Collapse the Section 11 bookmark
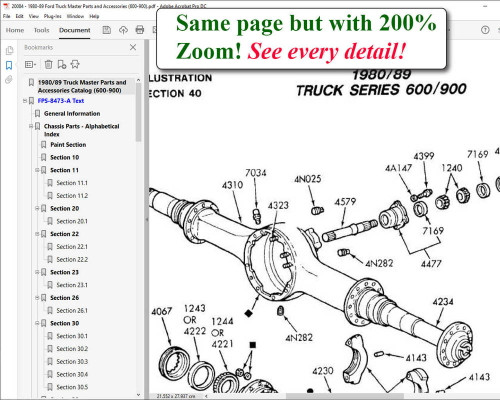500x400 pixels. [37, 170]
